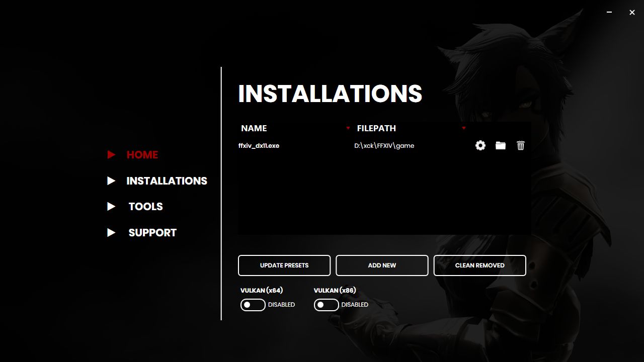The height and width of the screenshot is (362, 644).
Task: Delete the ffxiv_dx11.exe installation with trash icon
Action: point(521,146)
